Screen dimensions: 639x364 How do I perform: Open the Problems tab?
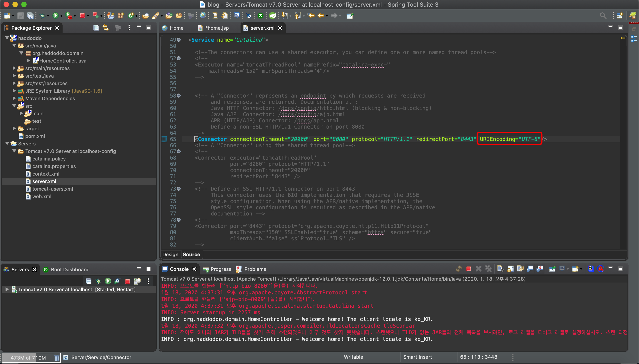tap(255, 269)
